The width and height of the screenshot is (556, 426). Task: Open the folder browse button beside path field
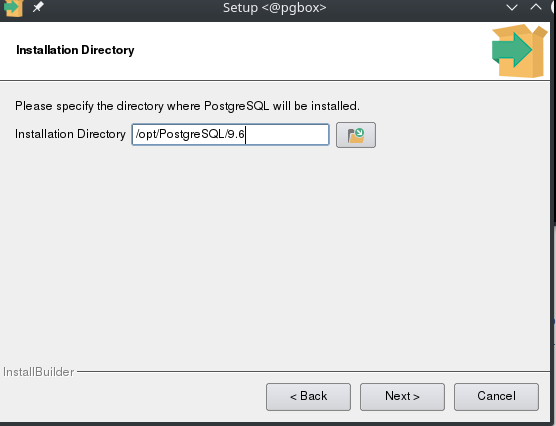(356, 135)
